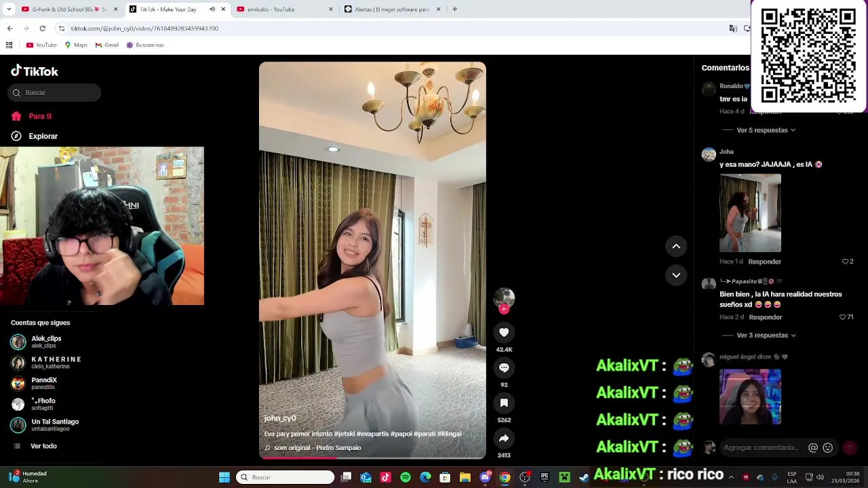Image resolution: width=868 pixels, height=488 pixels.
Task: Open YouTube bookmark
Action: coord(41,45)
